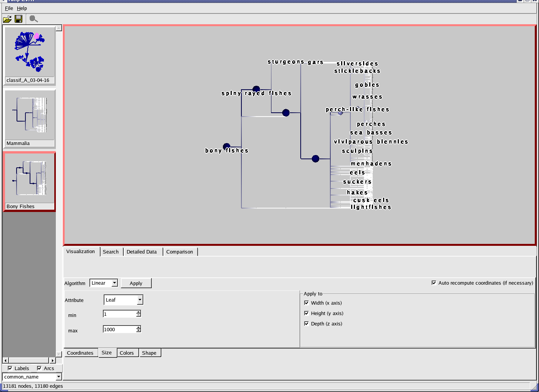This screenshot has width=539, height=392.
Task: Click the open file folder icon
Action: click(x=7, y=19)
